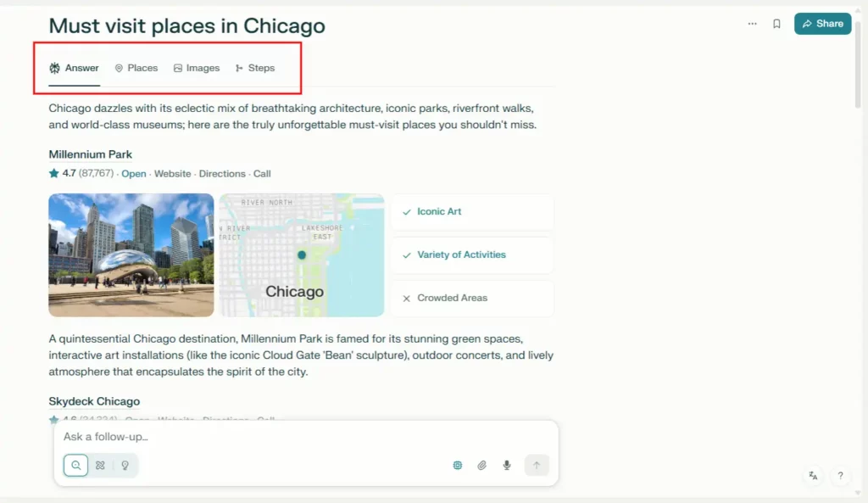This screenshot has height=503, width=868.
Task: Click the Open status for Millennium Park
Action: [x=133, y=174]
